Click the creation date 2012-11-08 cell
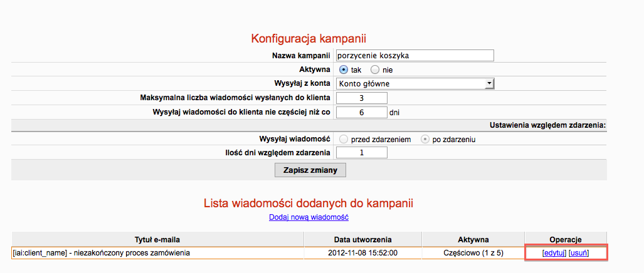The image size is (644, 273). point(362,253)
